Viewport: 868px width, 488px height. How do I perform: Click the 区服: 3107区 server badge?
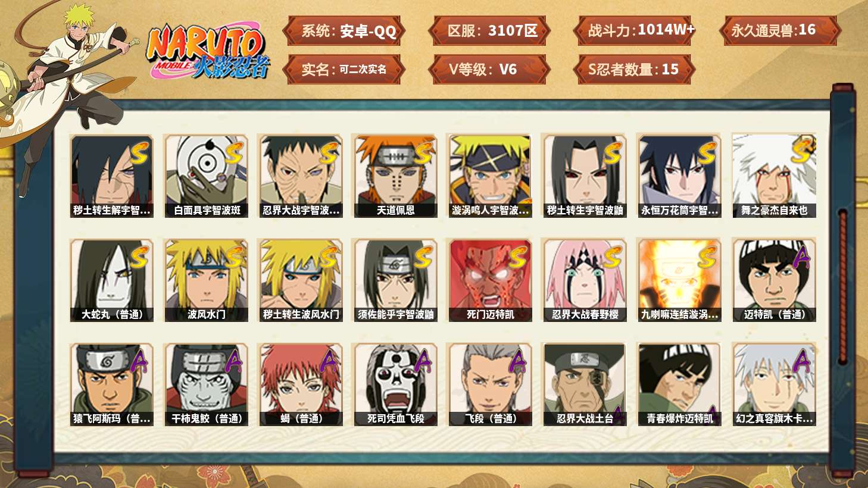pos(489,31)
